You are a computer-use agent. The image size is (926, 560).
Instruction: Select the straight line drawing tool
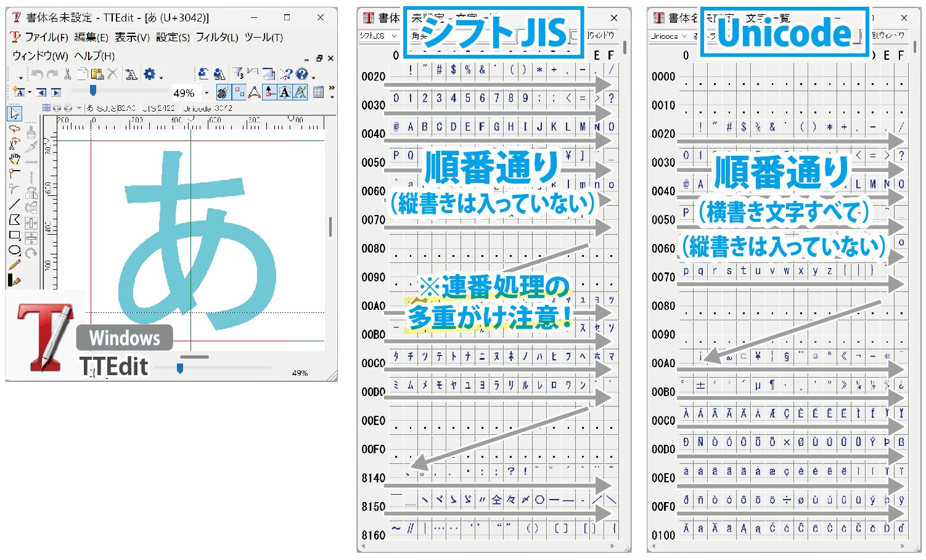pos(15,205)
